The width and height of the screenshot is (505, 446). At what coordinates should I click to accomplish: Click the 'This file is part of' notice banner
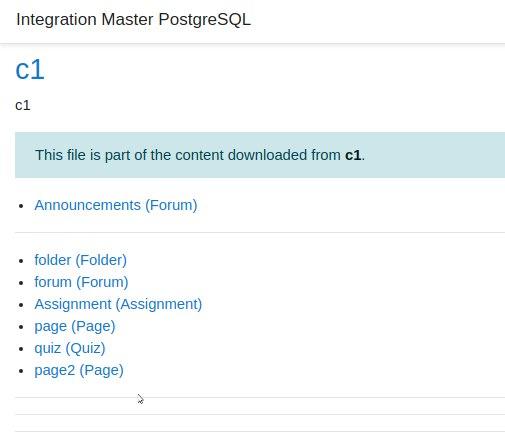tap(260, 155)
